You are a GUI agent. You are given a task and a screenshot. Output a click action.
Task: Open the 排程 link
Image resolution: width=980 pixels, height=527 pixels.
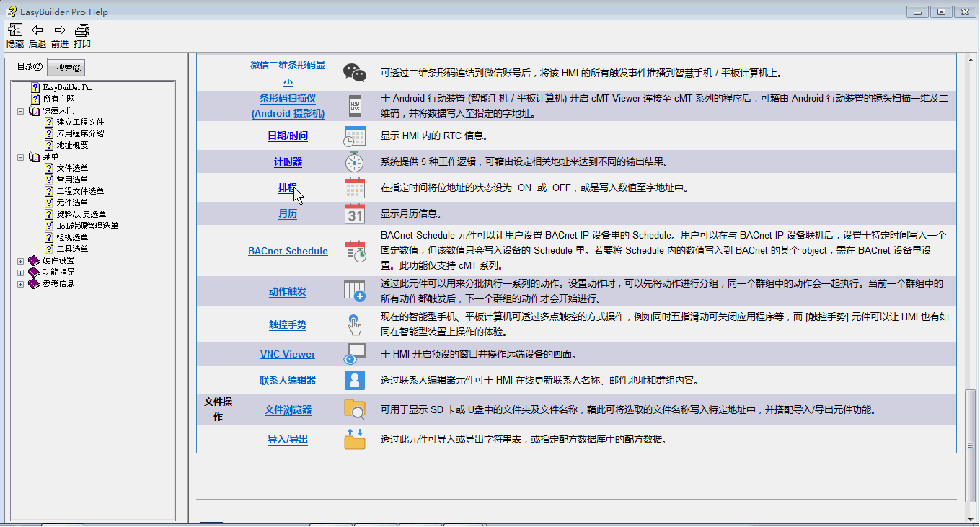[288, 187]
